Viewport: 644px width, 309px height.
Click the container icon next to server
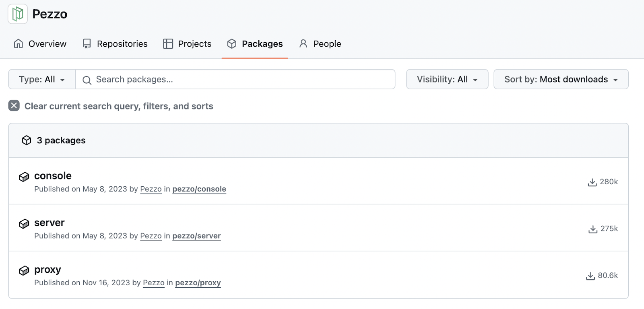24,224
